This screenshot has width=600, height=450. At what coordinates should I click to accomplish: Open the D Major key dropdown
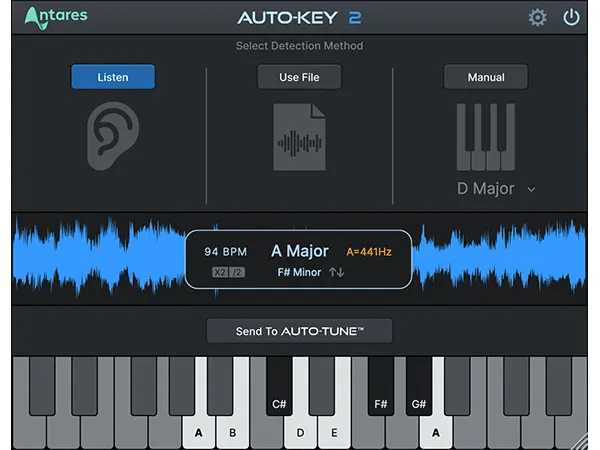coord(496,189)
